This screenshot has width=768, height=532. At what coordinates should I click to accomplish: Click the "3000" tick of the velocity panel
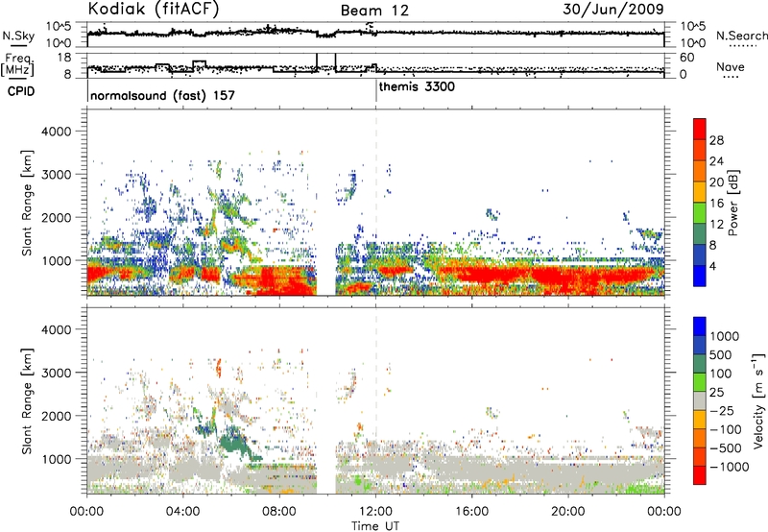[57, 373]
